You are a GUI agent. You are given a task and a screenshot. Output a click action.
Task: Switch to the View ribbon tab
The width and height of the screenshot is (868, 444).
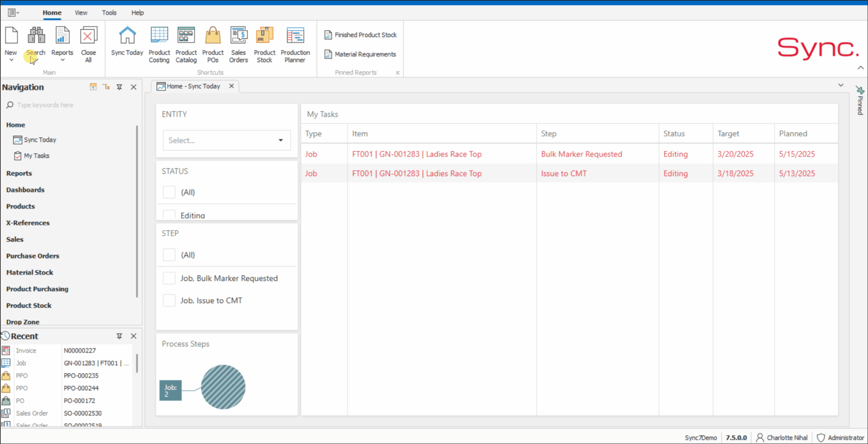81,13
